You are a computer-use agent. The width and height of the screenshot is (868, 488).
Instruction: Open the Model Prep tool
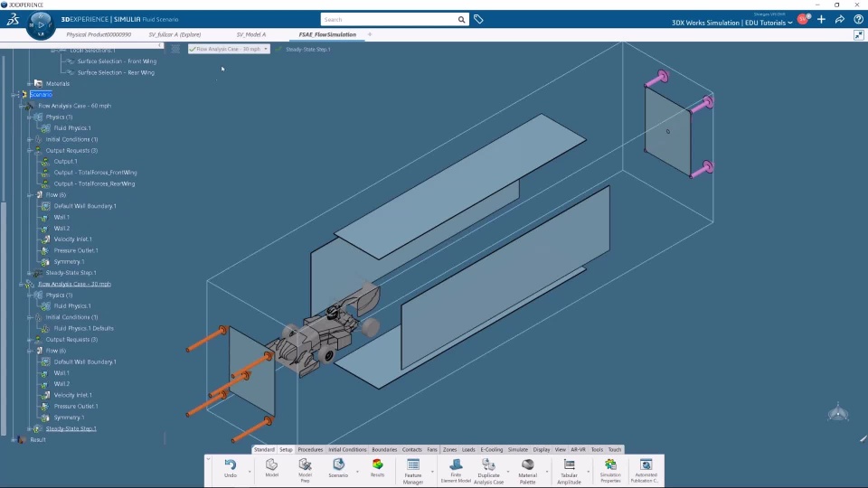305,470
